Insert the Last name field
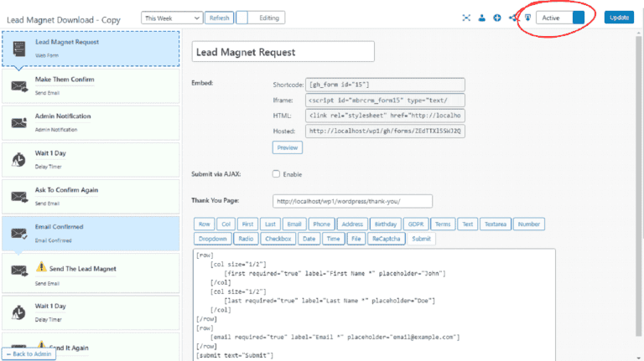The height and width of the screenshot is (361, 644). tap(270, 224)
